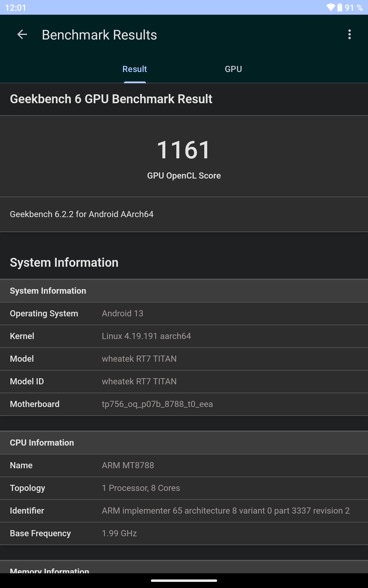Tap the Wi-Fi status icon
Image resolution: width=368 pixels, height=588 pixels.
pos(331,7)
